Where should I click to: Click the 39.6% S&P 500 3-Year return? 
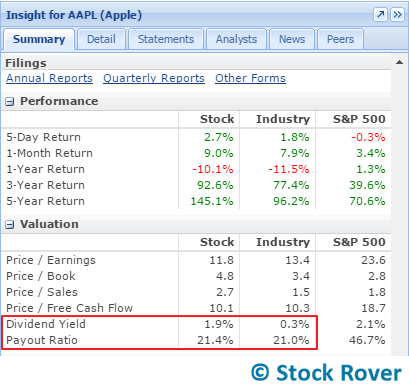click(367, 185)
